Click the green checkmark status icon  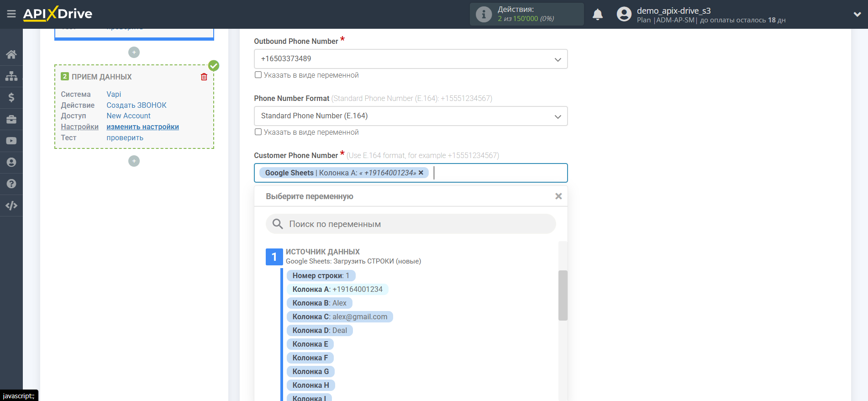click(214, 66)
